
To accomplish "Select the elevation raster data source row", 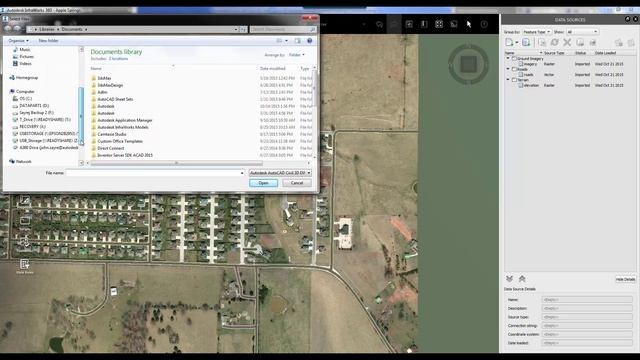I will [x=570, y=85].
